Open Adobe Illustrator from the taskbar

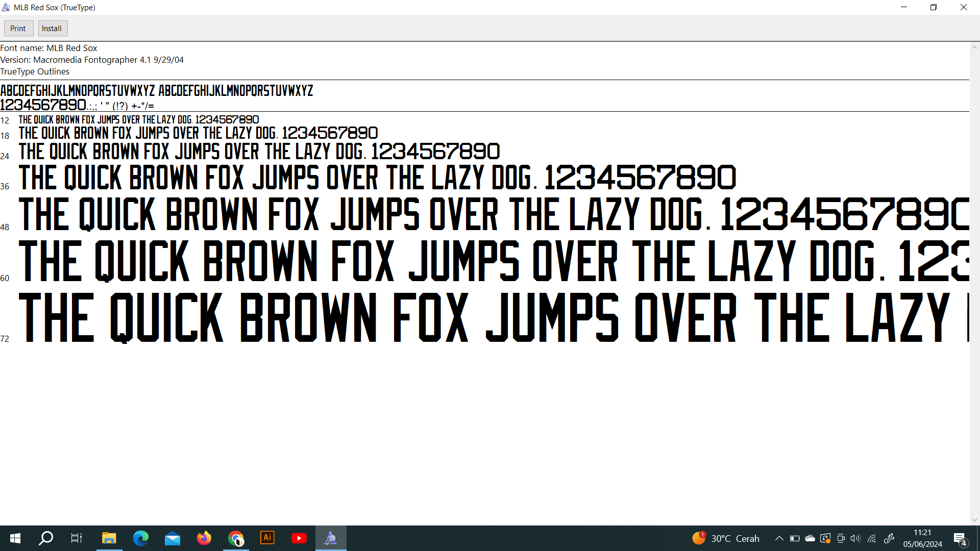point(267,538)
